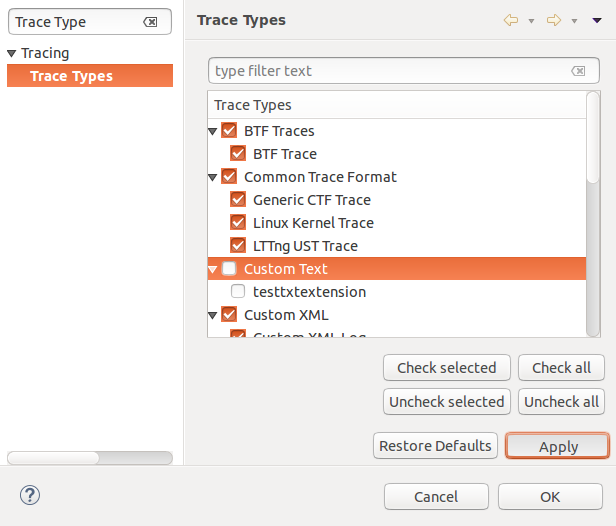Clear the type filter text icon
The image size is (616, 526).
click(578, 71)
